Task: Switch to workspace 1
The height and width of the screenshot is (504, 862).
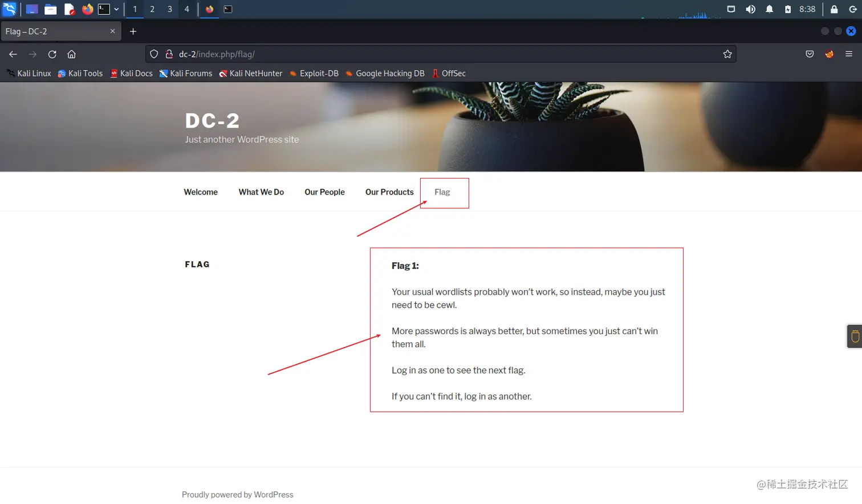Action: [135, 9]
